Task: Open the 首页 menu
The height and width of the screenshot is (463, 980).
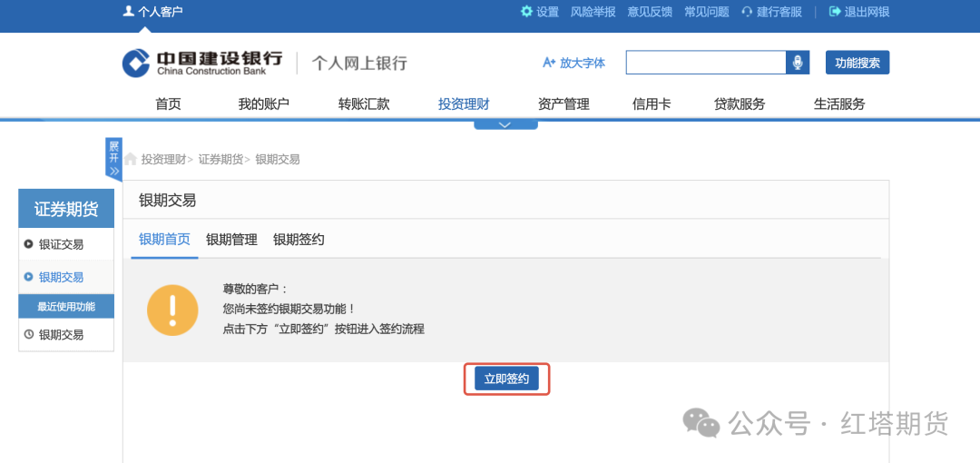Action: point(168,104)
